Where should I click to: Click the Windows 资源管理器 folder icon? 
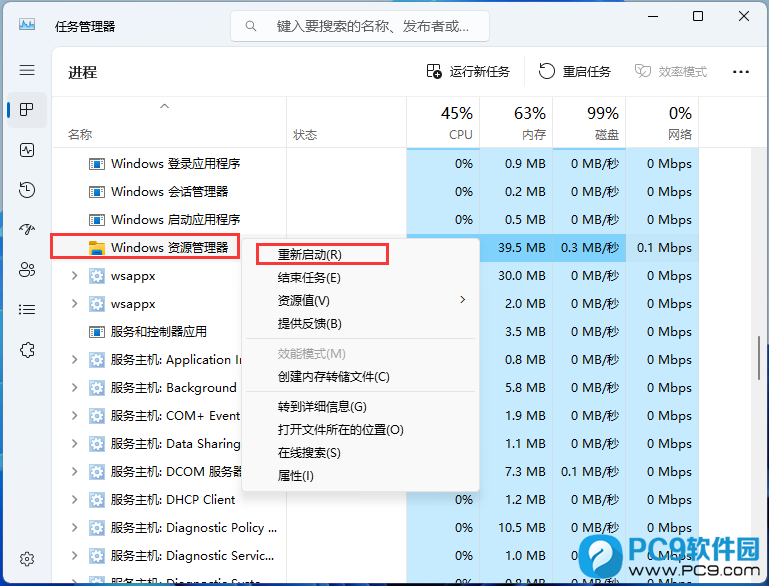pos(97,248)
